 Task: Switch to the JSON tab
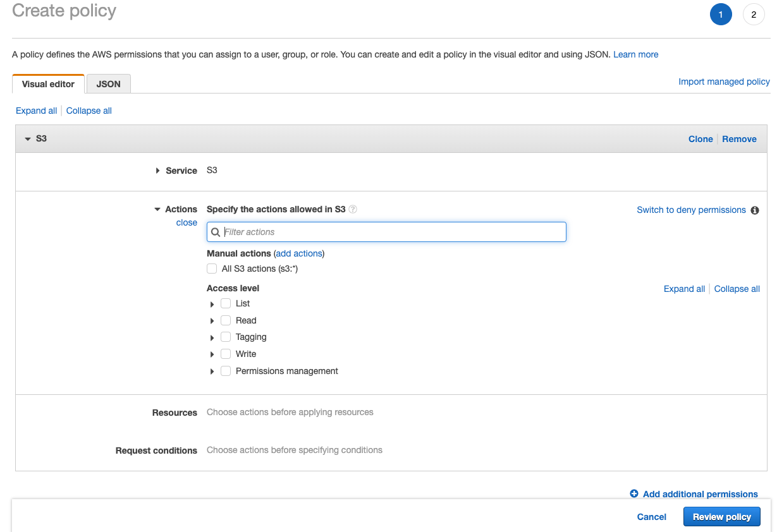click(109, 83)
